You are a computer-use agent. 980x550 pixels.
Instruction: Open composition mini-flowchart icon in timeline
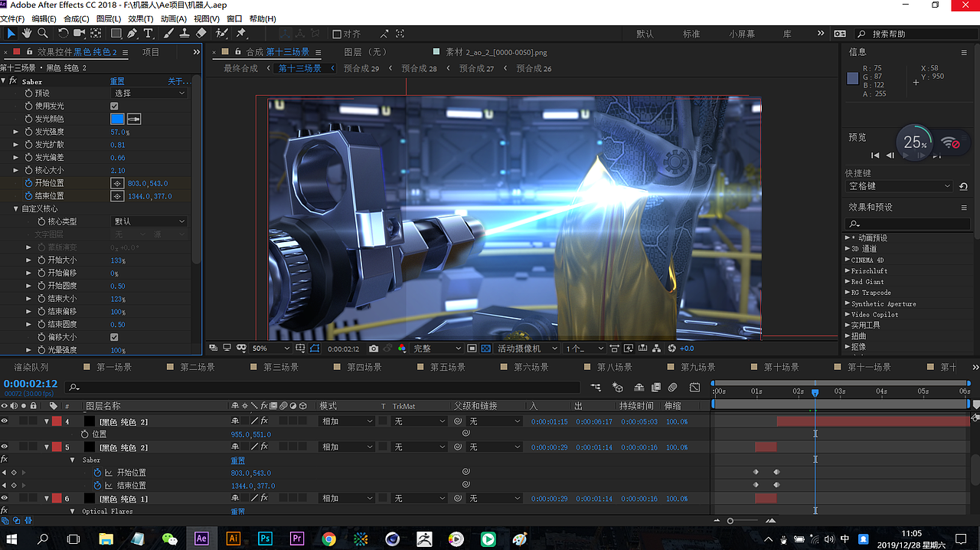(596, 388)
